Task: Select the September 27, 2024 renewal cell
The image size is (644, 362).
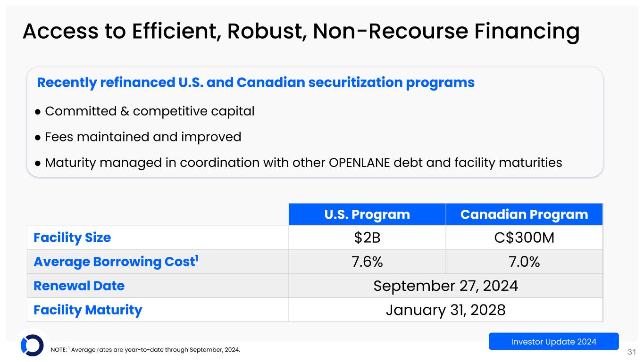Action: [445, 286]
